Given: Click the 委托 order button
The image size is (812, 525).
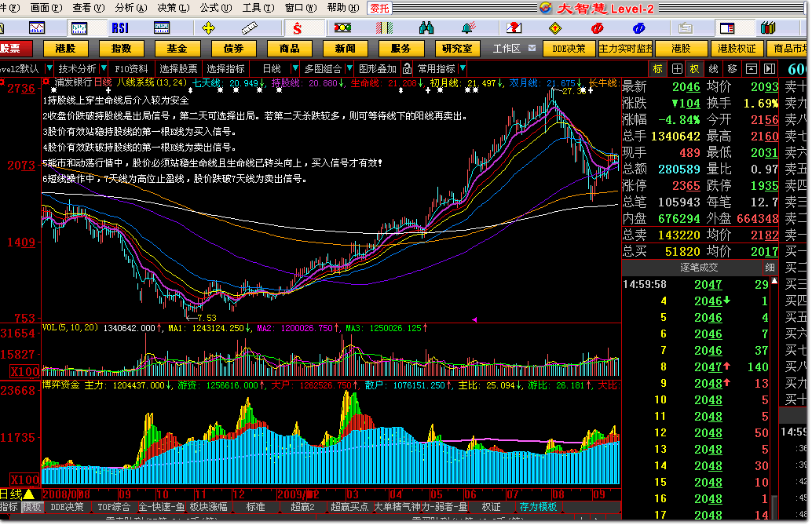Looking at the screenshot, I should 379,9.
